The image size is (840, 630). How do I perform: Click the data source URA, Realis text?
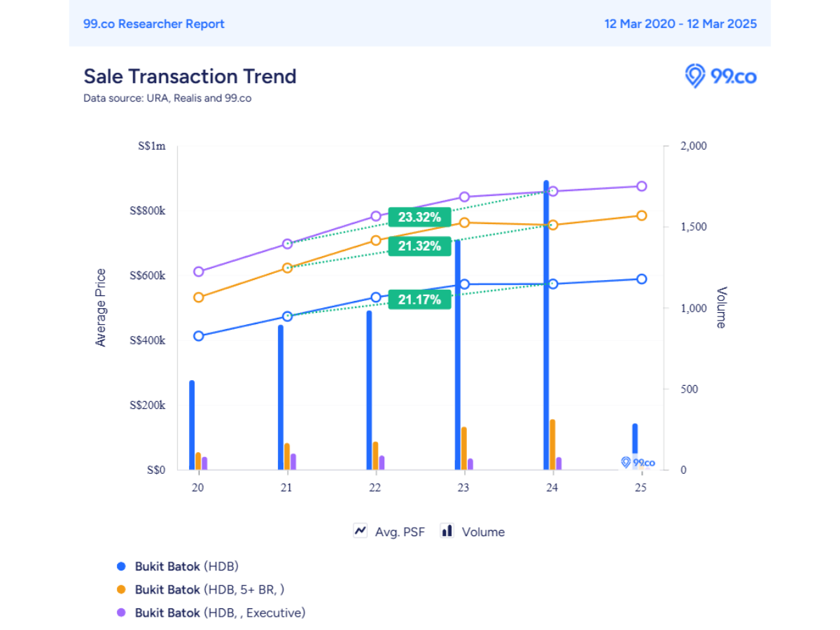tap(167, 98)
